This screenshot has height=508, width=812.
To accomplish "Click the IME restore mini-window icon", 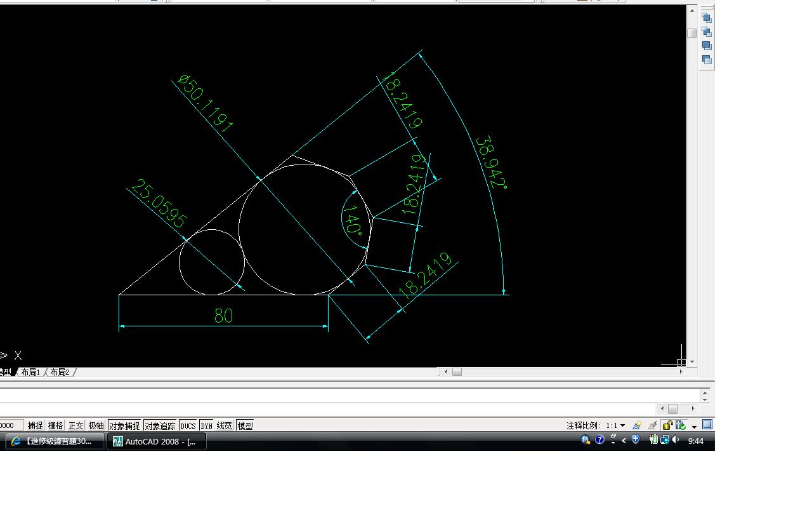I will (x=613, y=436).
